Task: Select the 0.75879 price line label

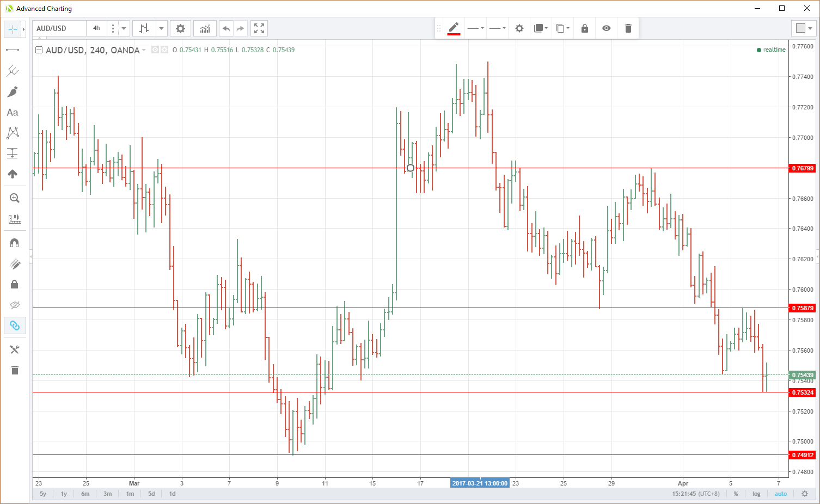Action: [x=802, y=308]
